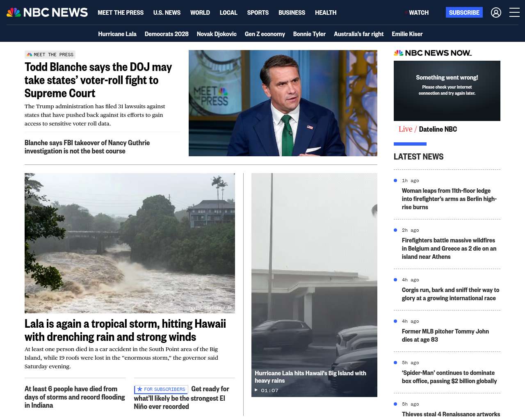Click the For Subscribers badge
Viewport: 525px width, 420px height.
(x=161, y=389)
